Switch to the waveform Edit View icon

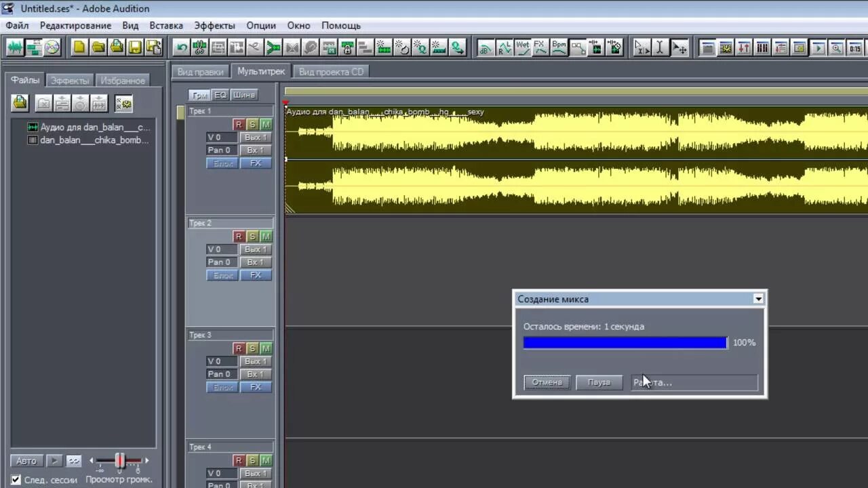click(x=15, y=47)
